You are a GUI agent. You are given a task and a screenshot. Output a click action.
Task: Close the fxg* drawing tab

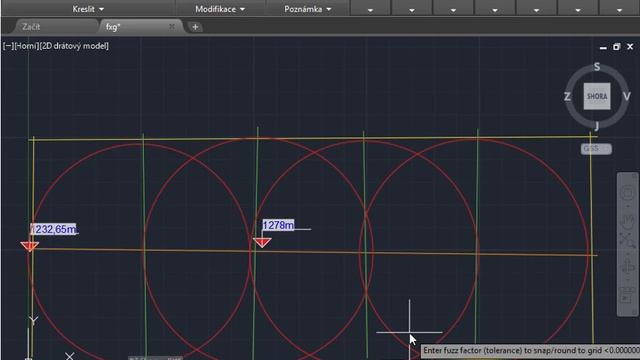(x=172, y=27)
